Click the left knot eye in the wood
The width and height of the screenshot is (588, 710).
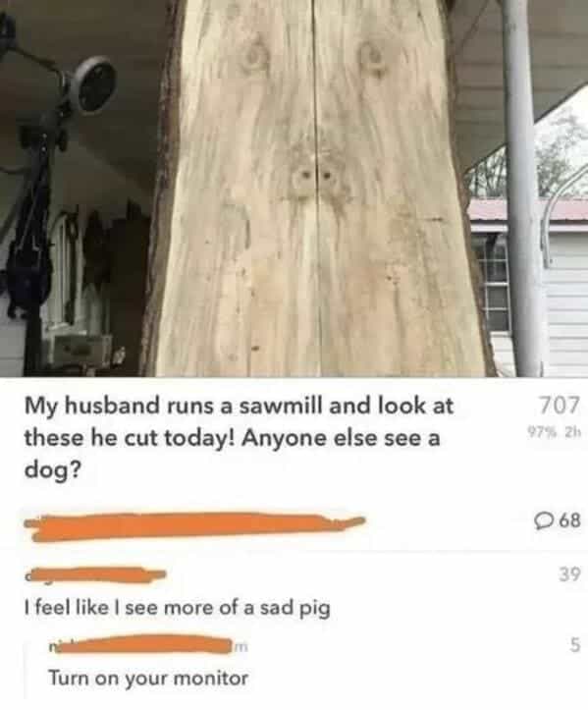click(x=254, y=59)
